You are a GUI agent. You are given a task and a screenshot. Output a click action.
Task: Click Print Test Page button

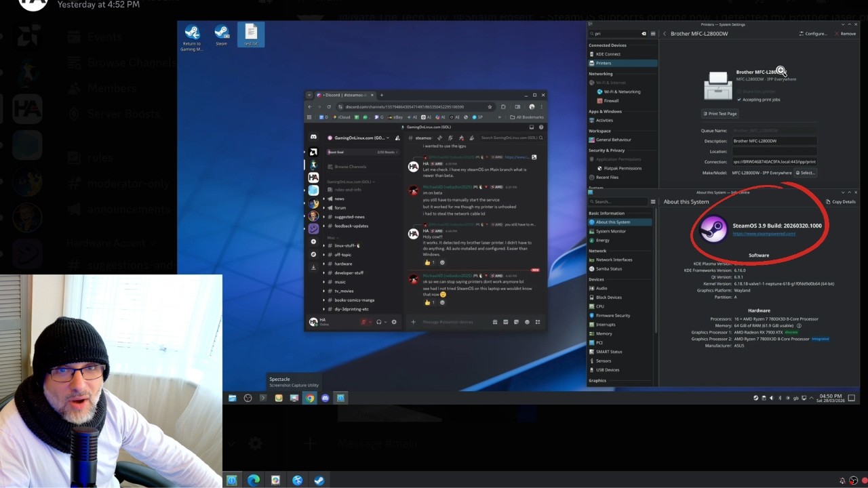720,114
